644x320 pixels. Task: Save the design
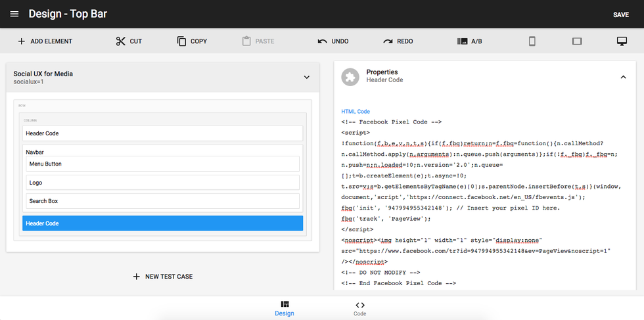[620, 14]
